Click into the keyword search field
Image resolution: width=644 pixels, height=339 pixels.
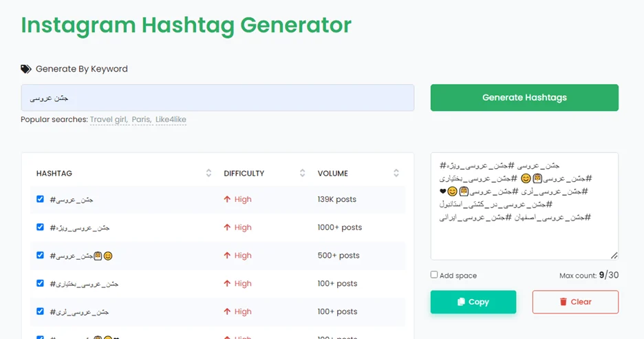coord(217,98)
